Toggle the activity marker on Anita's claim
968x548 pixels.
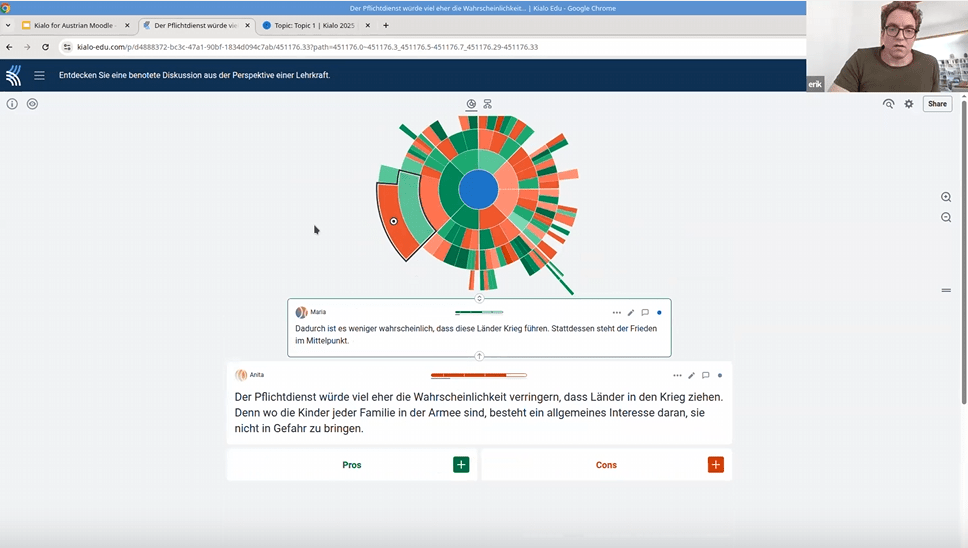tap(720, 376)
